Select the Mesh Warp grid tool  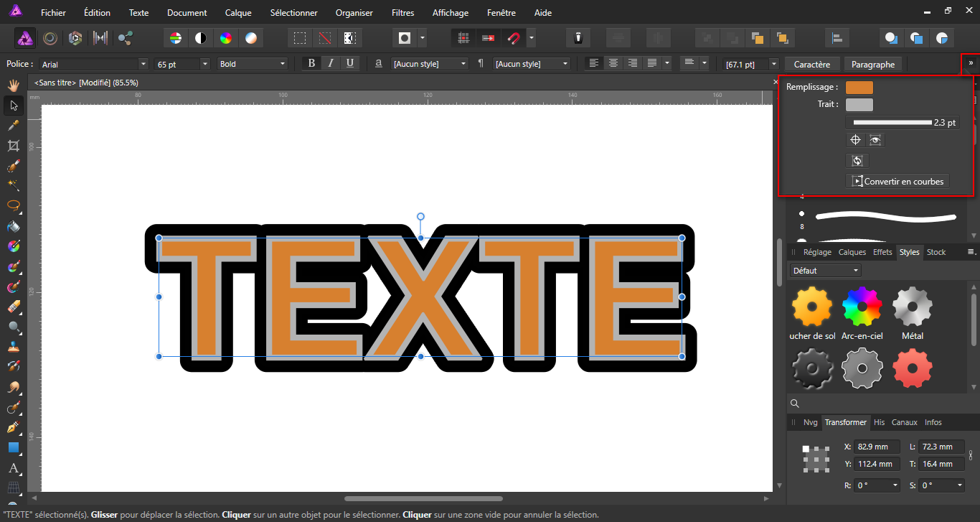tap(13, 487)
